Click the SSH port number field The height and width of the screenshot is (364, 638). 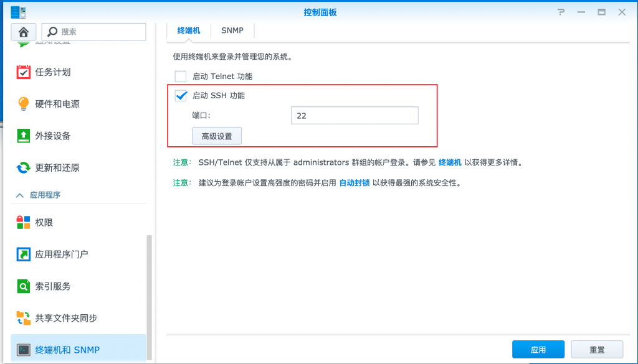pos(354,116)
